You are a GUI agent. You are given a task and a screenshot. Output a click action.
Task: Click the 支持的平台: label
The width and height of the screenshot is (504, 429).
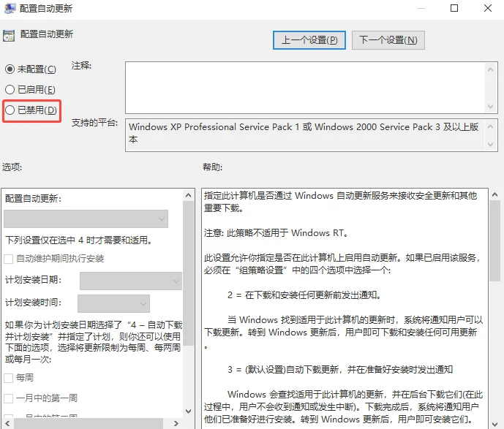(x=95, y=123)
